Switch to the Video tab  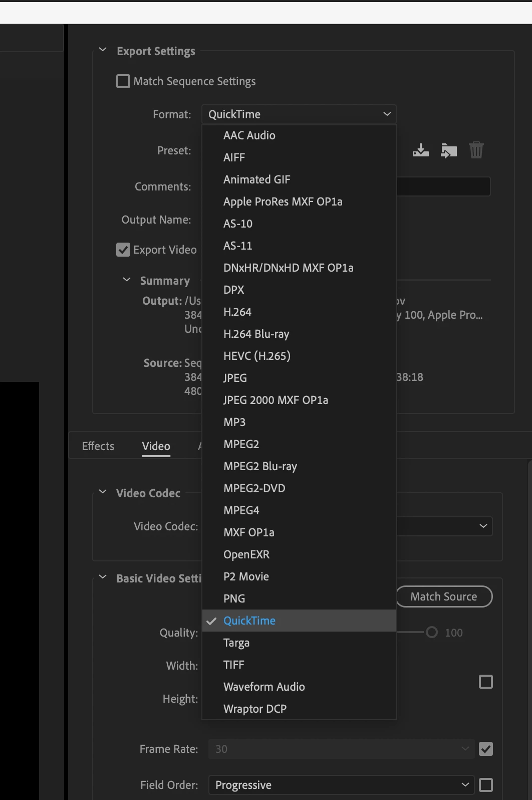click(156, 446)
